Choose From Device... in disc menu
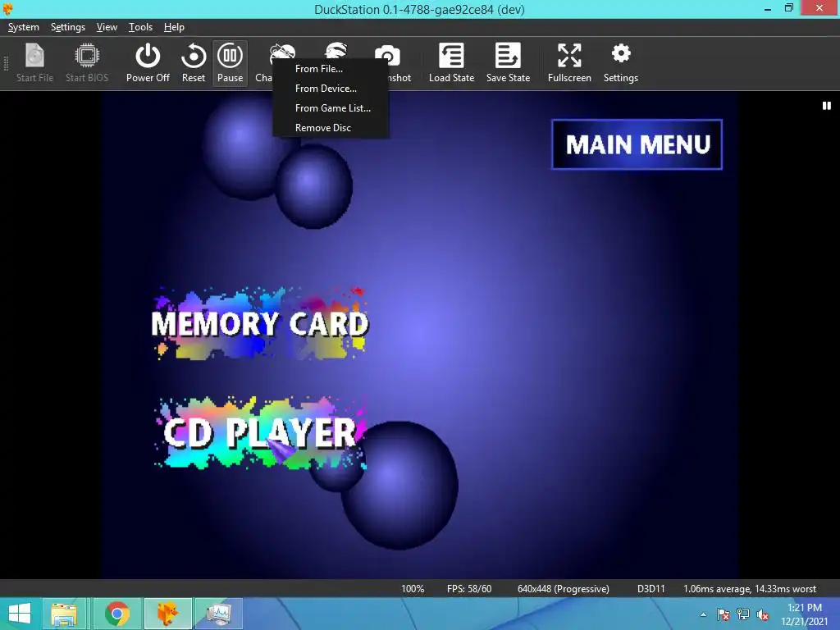This screenshot has height=630, width=840. pos(331,89)
